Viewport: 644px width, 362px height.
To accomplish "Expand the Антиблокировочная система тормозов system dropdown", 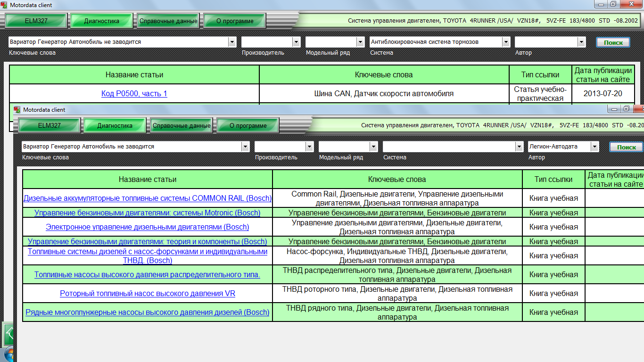I will 506,42.
